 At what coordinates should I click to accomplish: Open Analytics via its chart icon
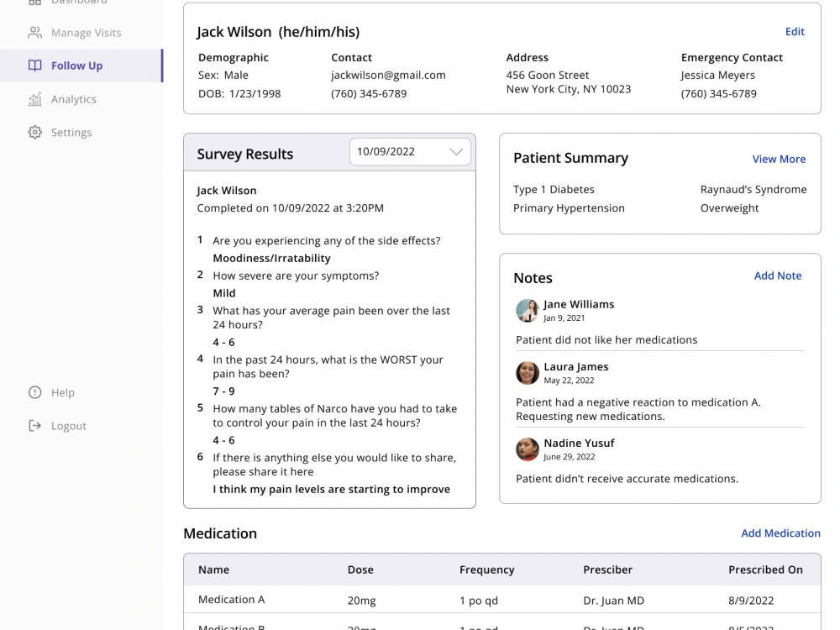tap(34, 99)
